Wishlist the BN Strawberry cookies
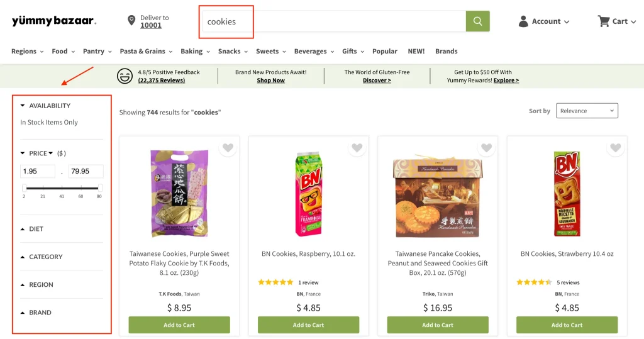This screenshot has width=644, height=339. click(616, 148)
